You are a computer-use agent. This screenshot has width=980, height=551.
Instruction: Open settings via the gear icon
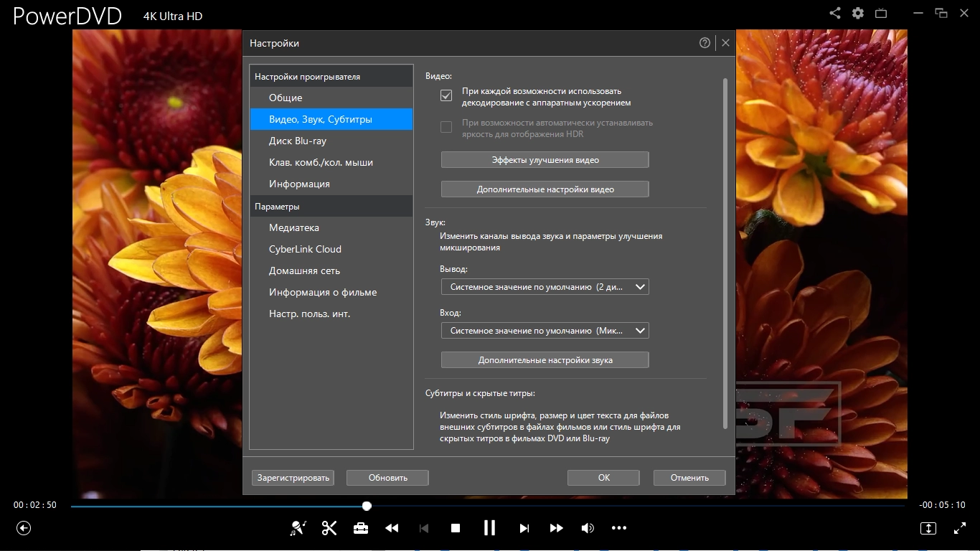click(x=858, y=13)
